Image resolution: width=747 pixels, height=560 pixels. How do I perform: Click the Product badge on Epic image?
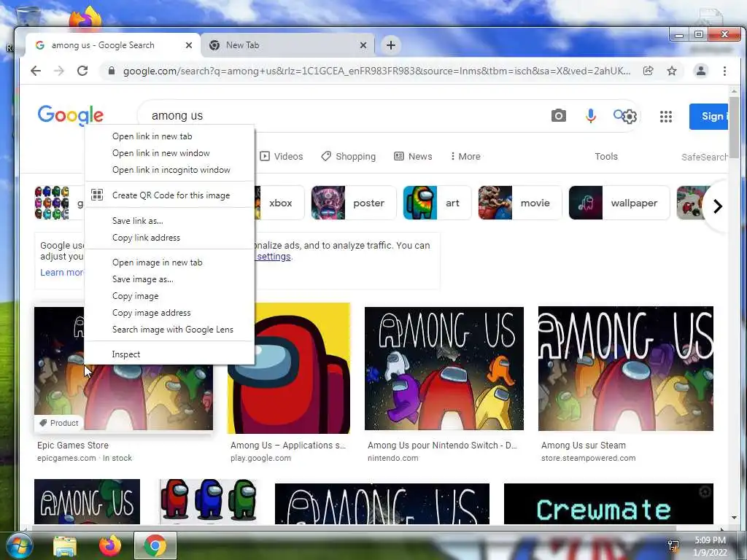tap(58, 423)
